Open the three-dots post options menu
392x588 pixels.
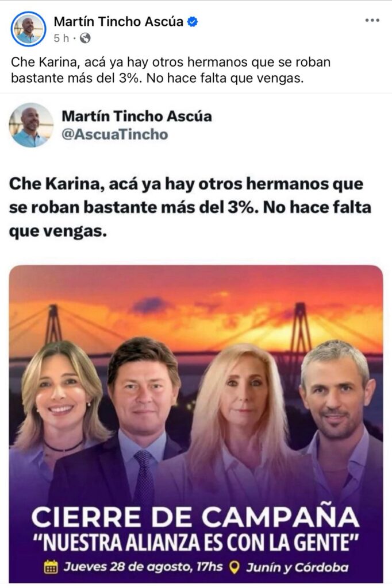[x=372, y=21]
